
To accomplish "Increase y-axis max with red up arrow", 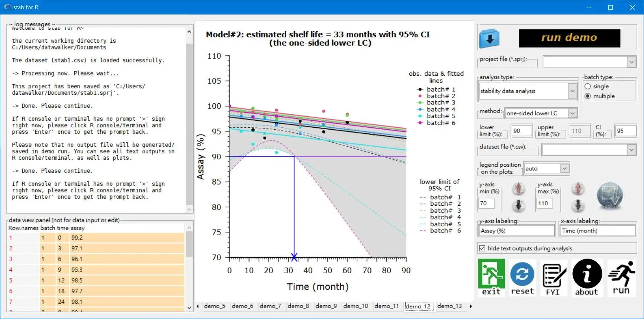I will pos(578,189).
